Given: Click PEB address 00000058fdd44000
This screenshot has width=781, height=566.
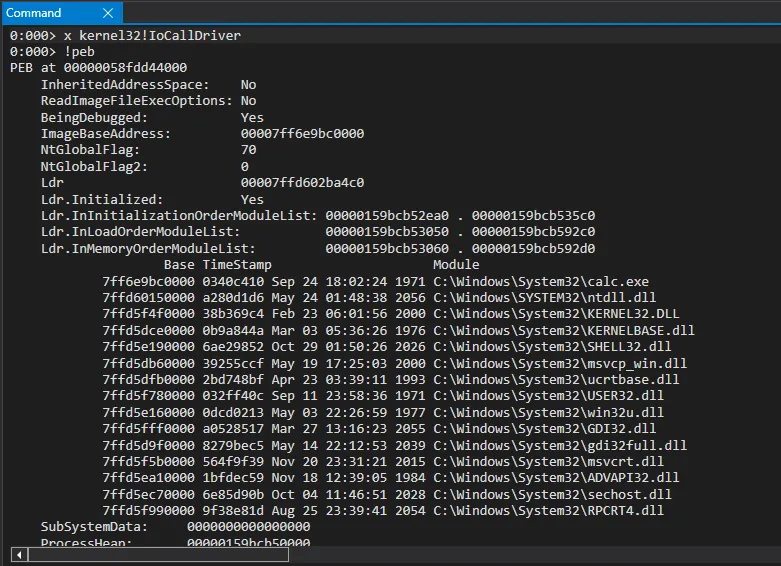Looking at the screenshot, I should tap(126, 68).
